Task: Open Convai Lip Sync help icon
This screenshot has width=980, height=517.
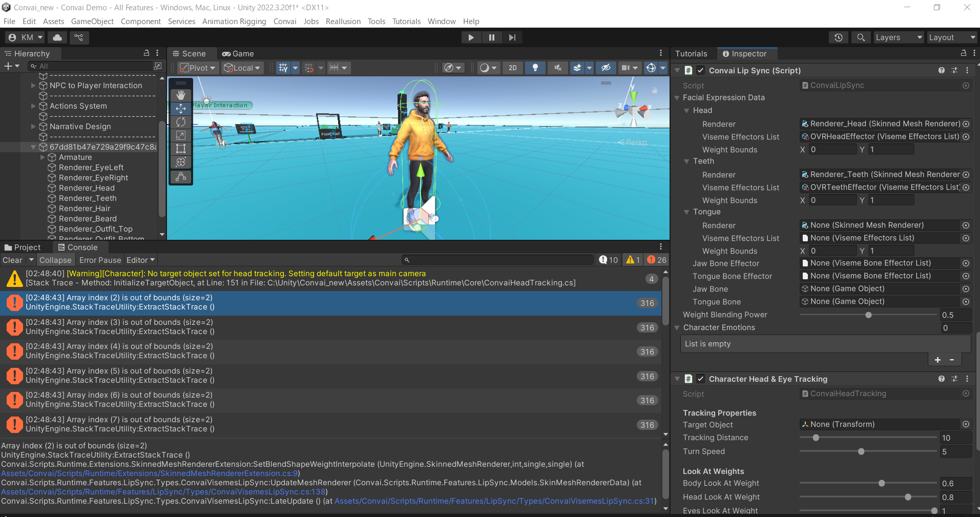Action: click(942, 70)
